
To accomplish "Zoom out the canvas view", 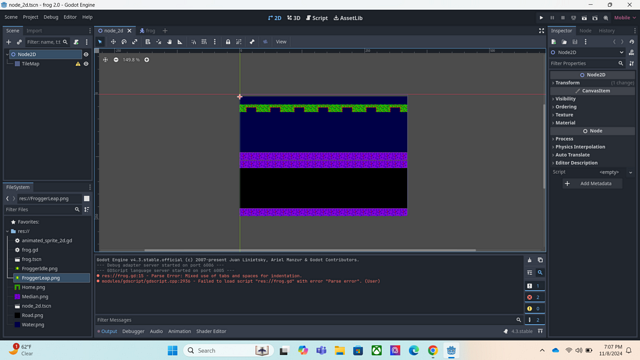I will tap(116, 60).
